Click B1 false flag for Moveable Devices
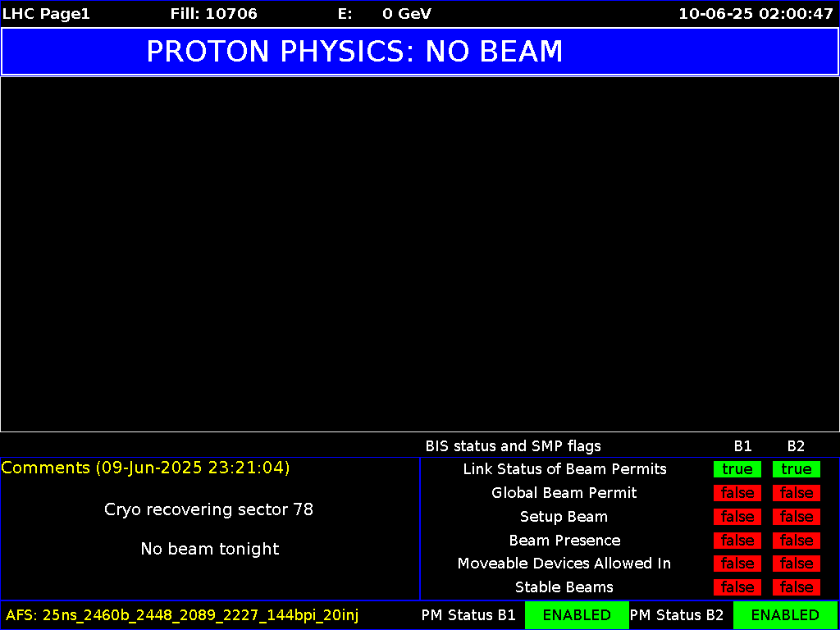 (737, 564)
